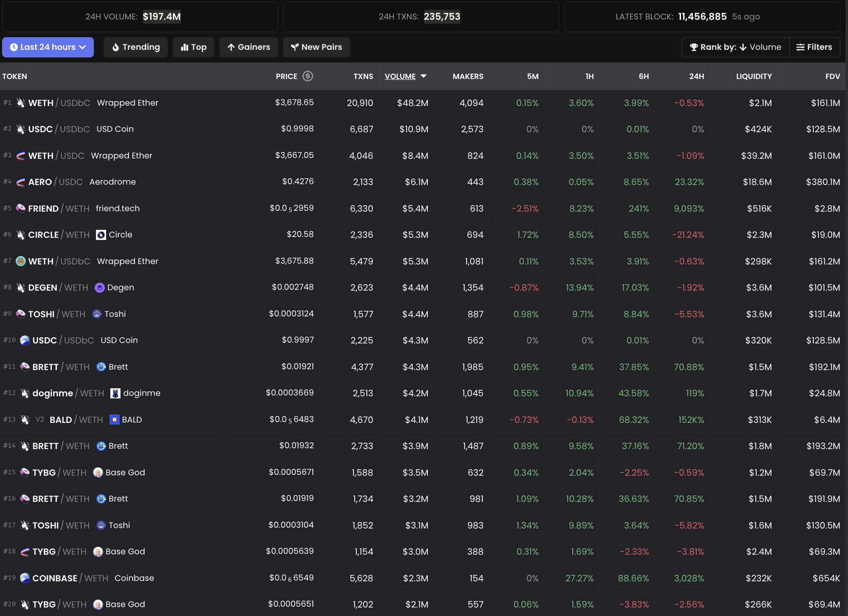Screen dimensions: 848x616
Task: Open Rank by Volume selector
Action: (x=736, y=47)
